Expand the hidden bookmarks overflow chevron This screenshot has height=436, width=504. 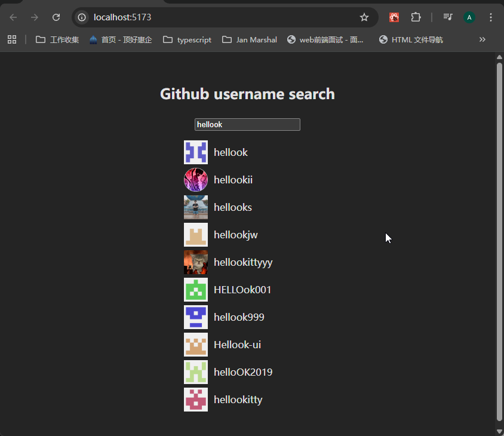[483, 39]
